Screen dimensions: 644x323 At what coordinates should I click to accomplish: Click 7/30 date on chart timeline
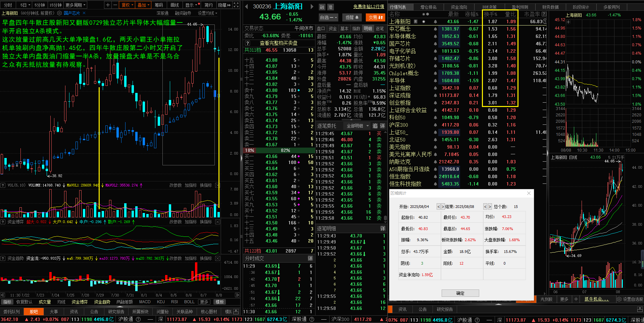click(115, 295)
